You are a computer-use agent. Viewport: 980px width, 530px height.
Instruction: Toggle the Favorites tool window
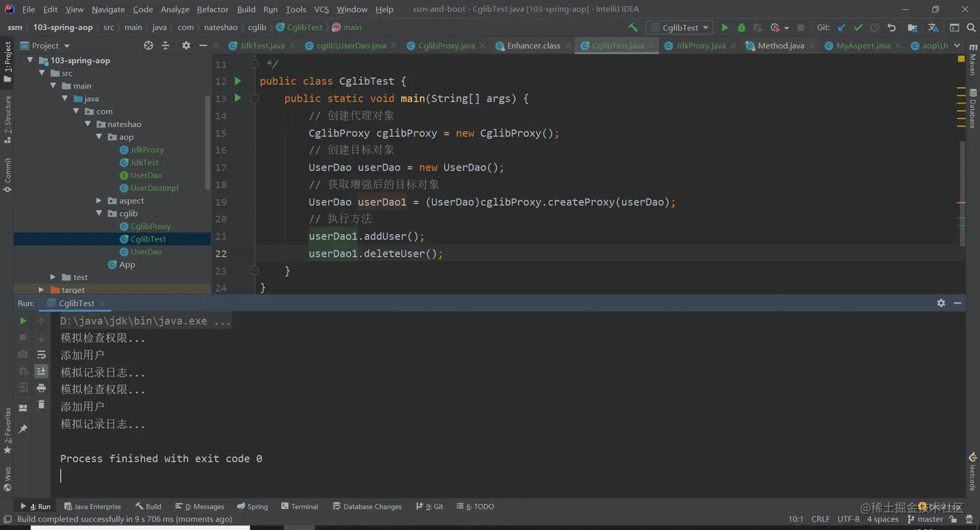pyautogui.click(x=8, y=430)
